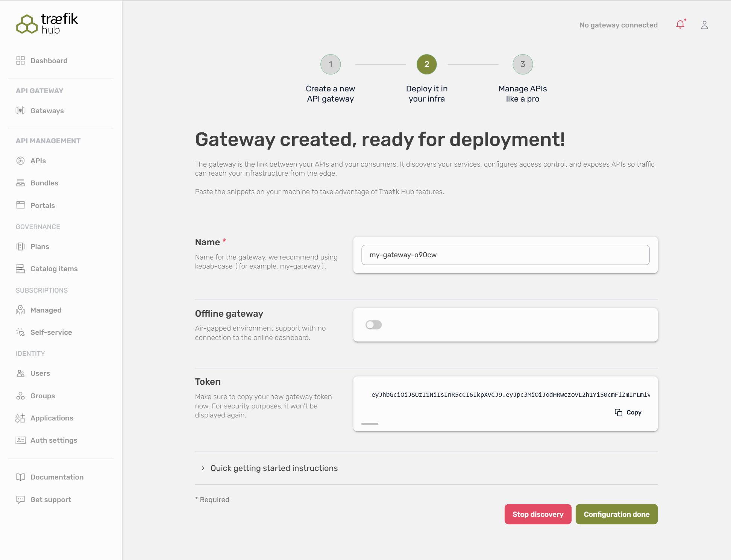Click the Copy token icon

coord(618,413)
